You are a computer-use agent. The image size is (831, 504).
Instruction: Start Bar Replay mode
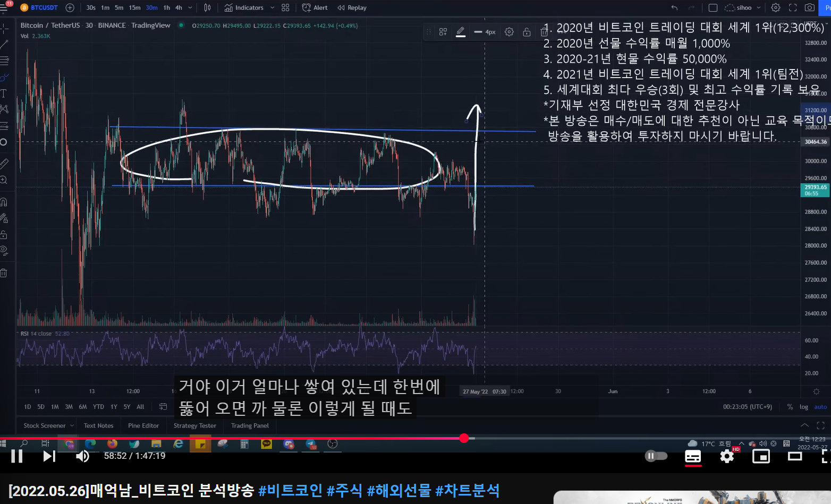pyautogui.click(x=352, y=7)
